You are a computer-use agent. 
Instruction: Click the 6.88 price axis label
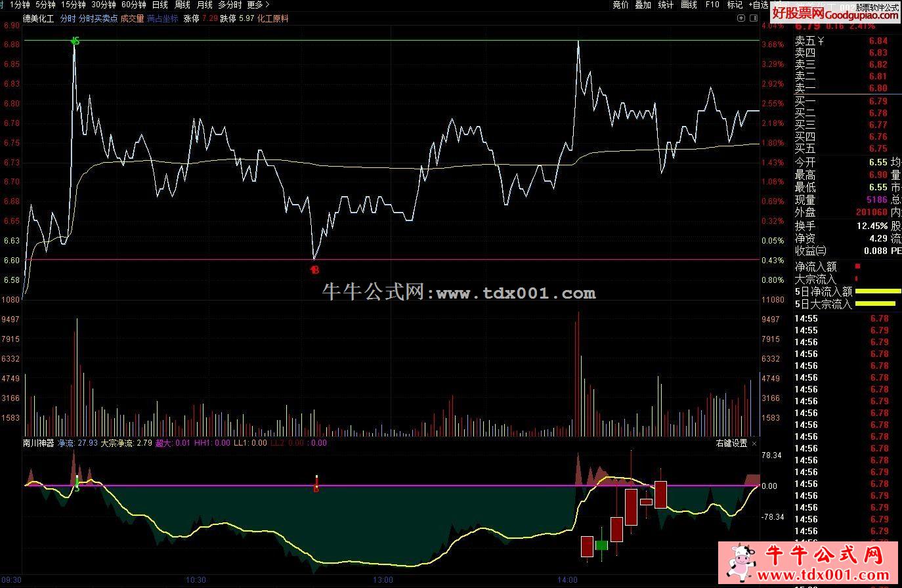12,45
